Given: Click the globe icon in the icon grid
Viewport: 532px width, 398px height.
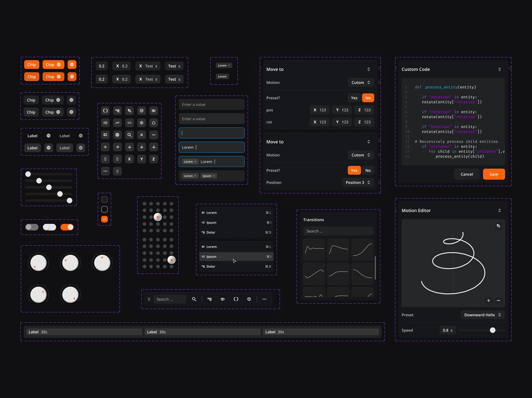Looking at the screenshot, I should click(x=117, y=135).
